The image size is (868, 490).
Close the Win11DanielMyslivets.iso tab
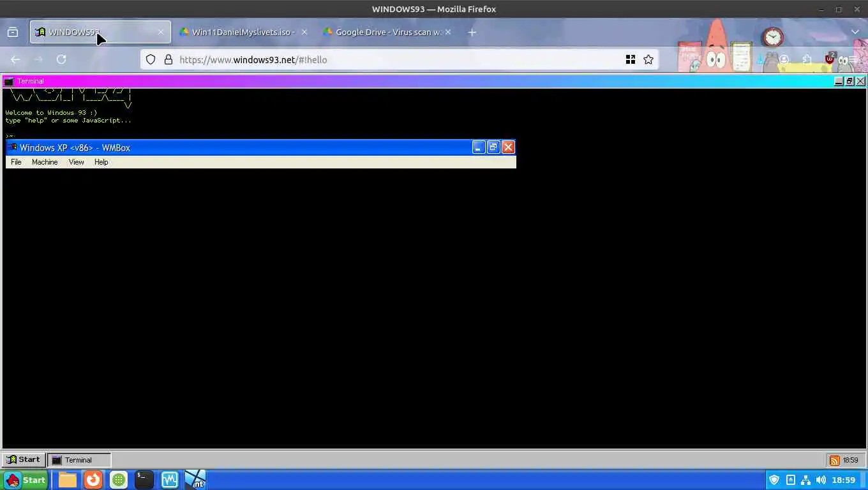point(304,32)
